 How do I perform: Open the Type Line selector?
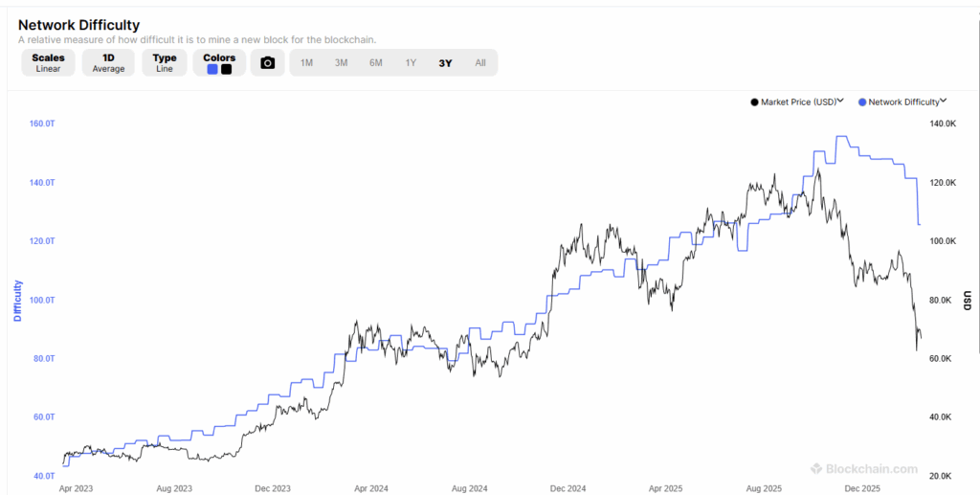[x=165, y=63]
